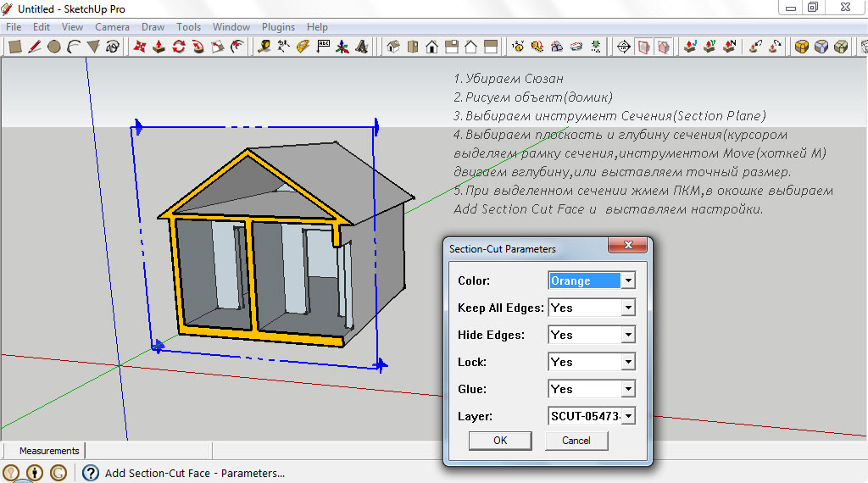Open the Camera menu

coord(112,27)
